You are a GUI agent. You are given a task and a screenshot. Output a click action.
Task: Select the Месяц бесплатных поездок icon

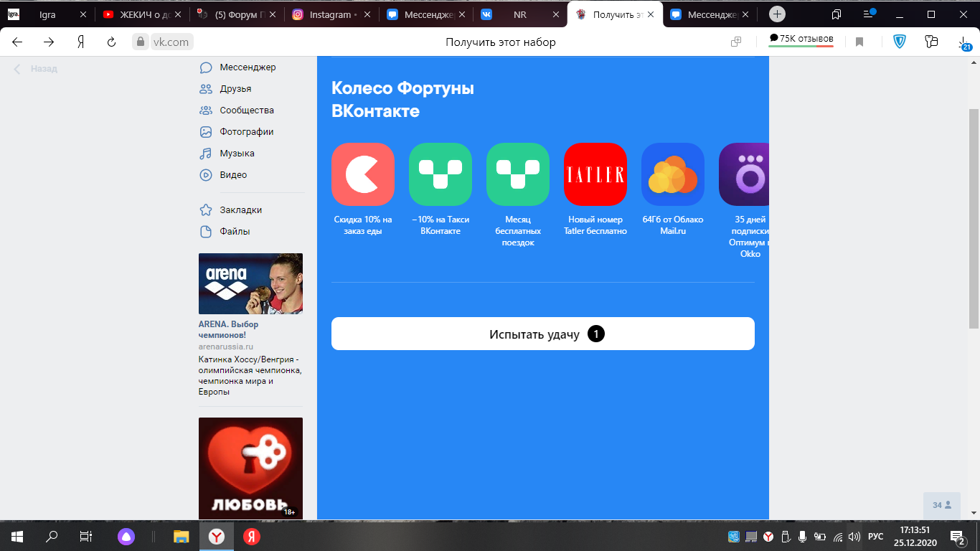pos(518,174)
